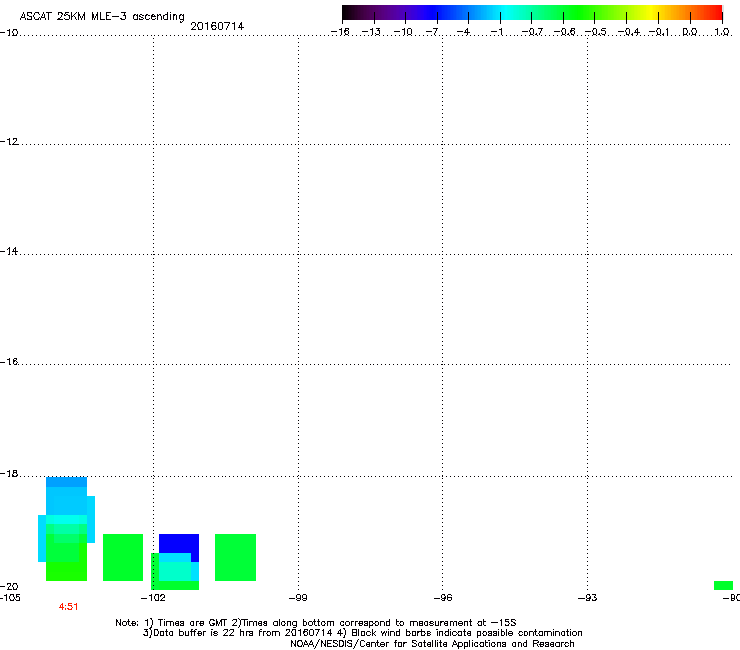Viewport: 740px width, 650px height.
Task: Click the -105 longitude axis label
Action: [x=10, y=598]
